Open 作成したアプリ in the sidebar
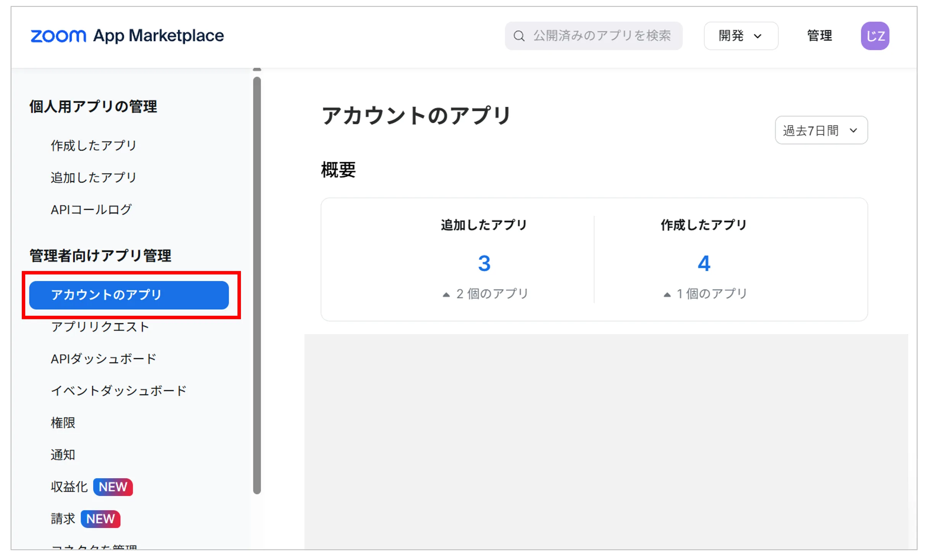This screenshot has width=932, height=560. tap(94, 145)
